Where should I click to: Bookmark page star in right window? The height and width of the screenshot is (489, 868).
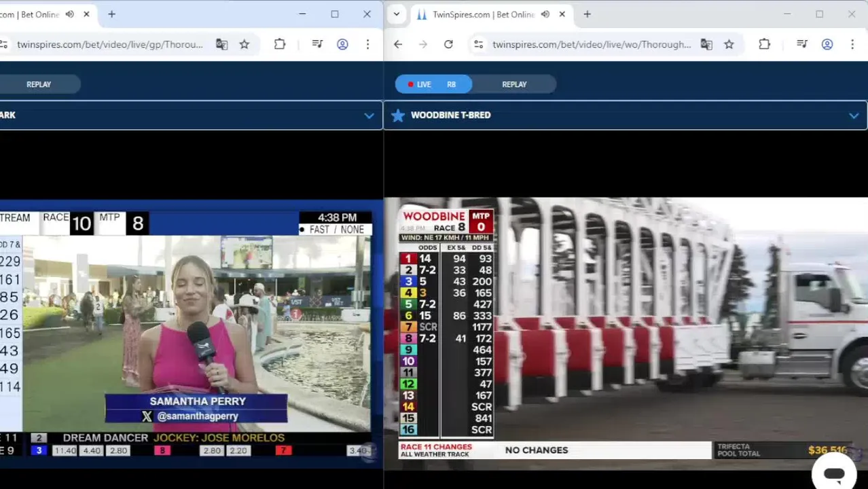(x=729, y=44)
